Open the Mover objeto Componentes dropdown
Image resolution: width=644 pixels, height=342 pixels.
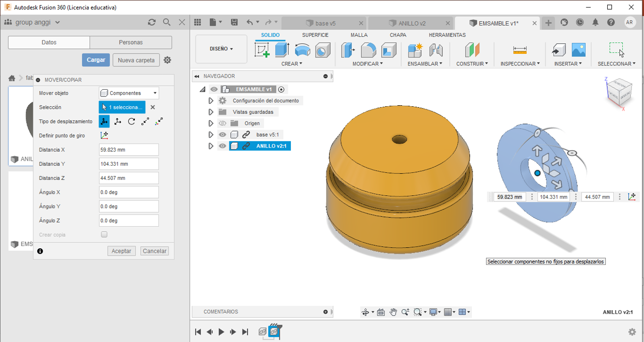[129, 93]
